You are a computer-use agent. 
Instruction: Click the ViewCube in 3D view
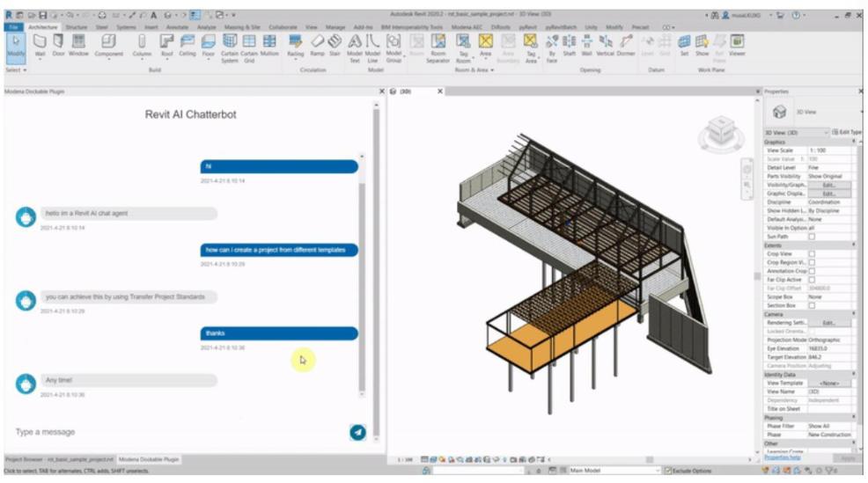(x=721, y=133)
